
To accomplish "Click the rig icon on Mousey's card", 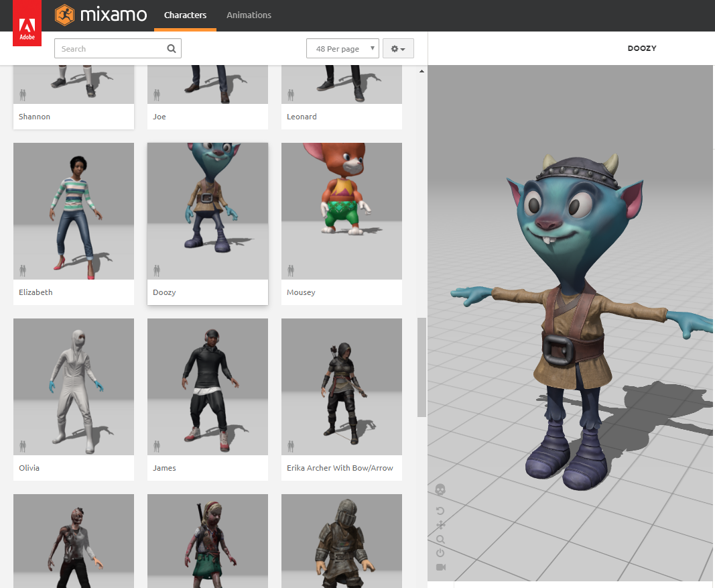I will 291,271.
